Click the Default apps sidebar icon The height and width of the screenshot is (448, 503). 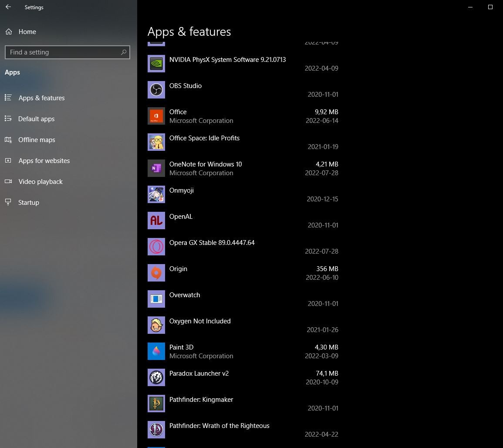[x=8, y=119]
